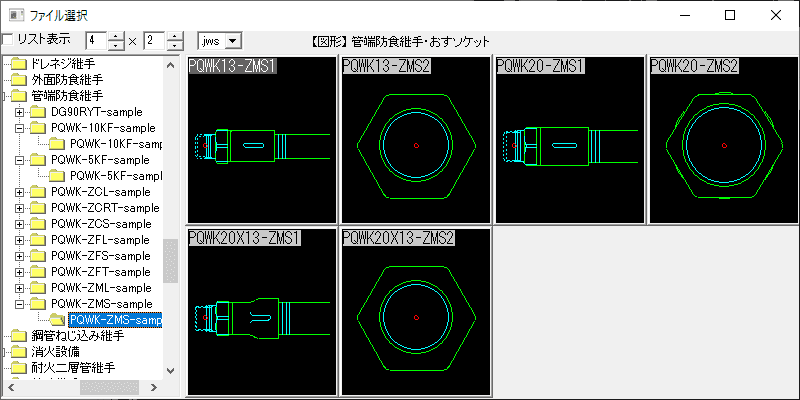Decrease the row count stepper
The height and width of the screenshot is (400, 800).
point(175,46)
